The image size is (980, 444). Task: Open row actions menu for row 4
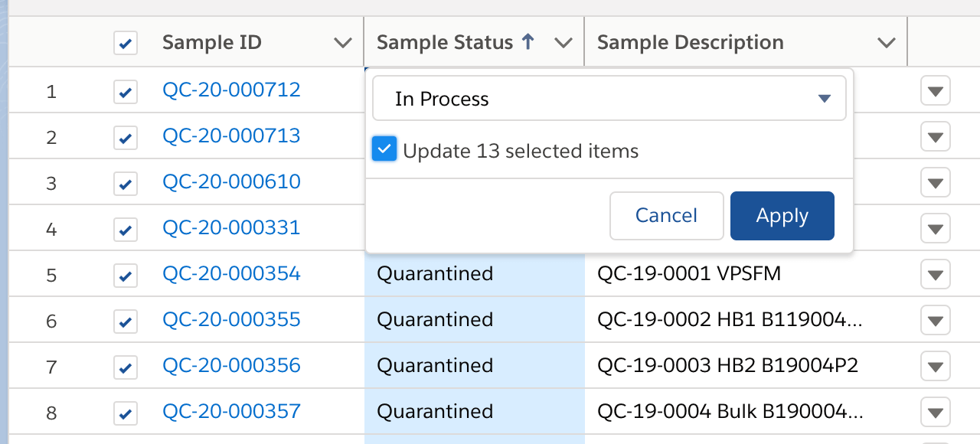[936, 229]
